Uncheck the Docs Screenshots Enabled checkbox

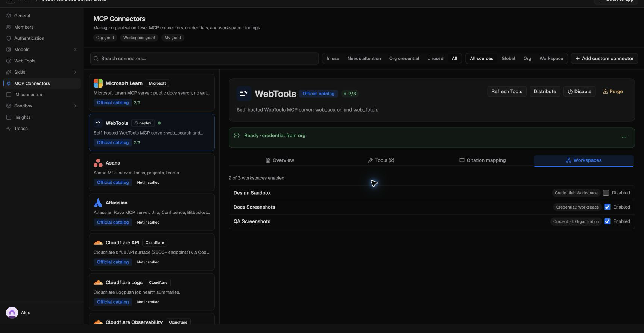(607, 207)
